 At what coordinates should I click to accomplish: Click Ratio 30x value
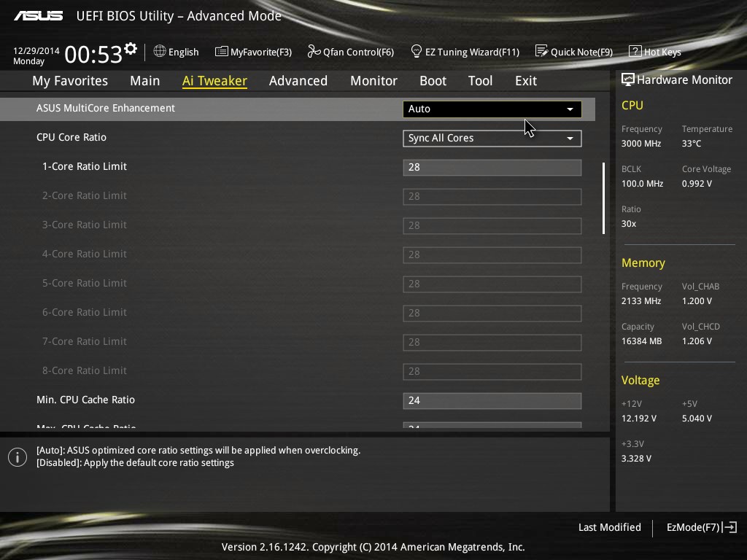click(x=628, y=223)
